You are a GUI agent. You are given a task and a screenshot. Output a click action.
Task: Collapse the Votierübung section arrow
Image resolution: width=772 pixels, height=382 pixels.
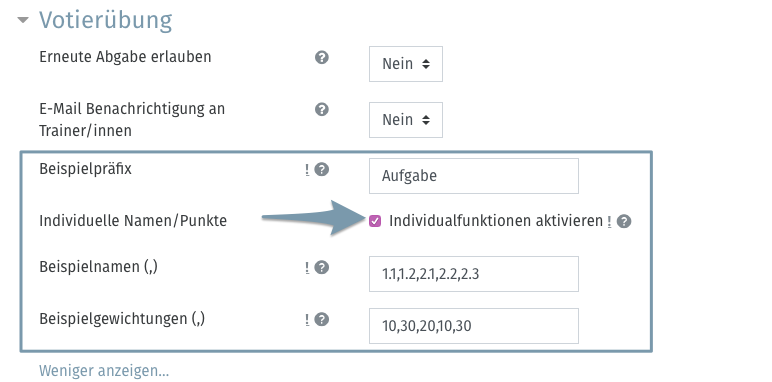[x=23, y=21]
